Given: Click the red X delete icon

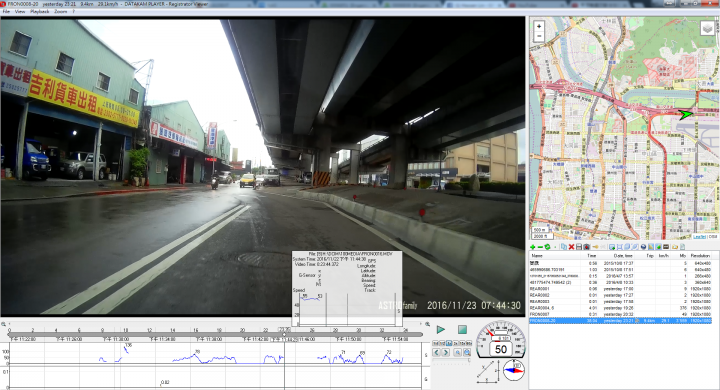Looking at the screenshot, I should (x=571, y=247).
